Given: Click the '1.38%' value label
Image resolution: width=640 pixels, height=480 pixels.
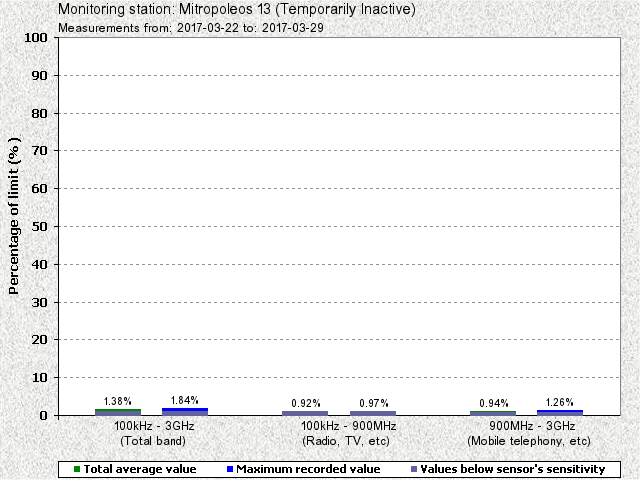Looking at the screenshot, I should point(118,401).
